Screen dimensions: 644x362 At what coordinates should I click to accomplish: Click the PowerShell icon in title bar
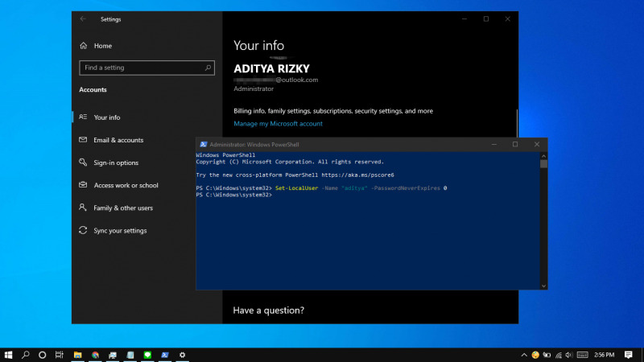click(x=204, y=145)
